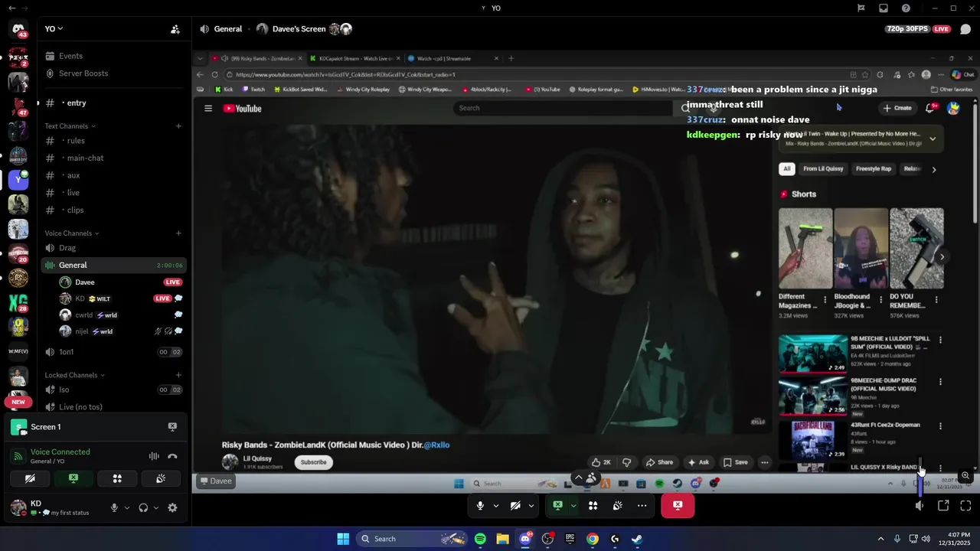
Task: Launch activities icon in bottom call bar
Action: (593, 505)
